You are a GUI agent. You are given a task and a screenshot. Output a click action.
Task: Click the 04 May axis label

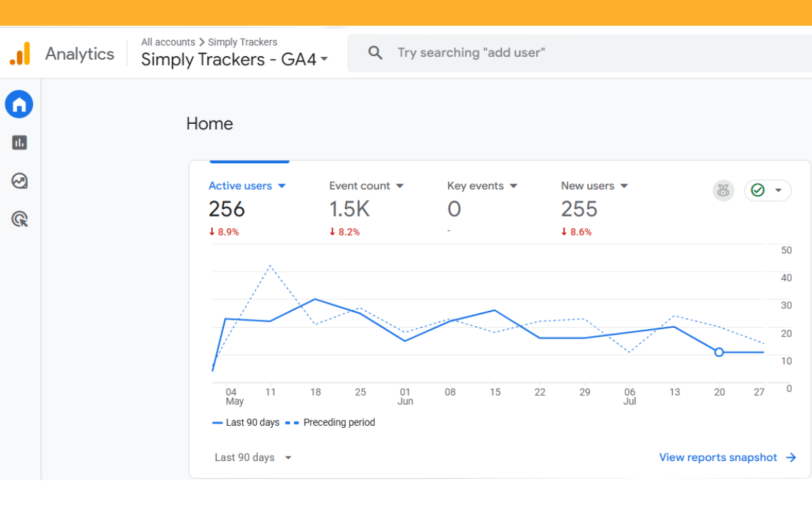[x=234, y=397]
